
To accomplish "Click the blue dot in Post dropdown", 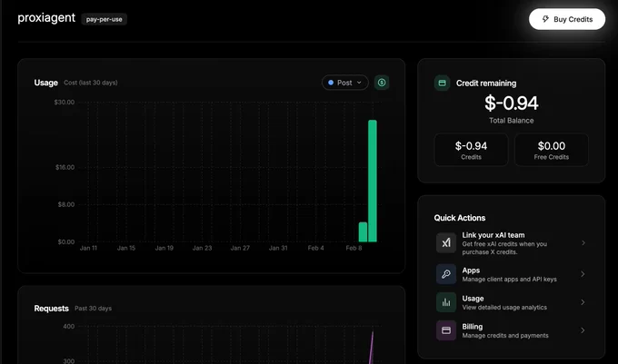I will (x=331, y=83).
